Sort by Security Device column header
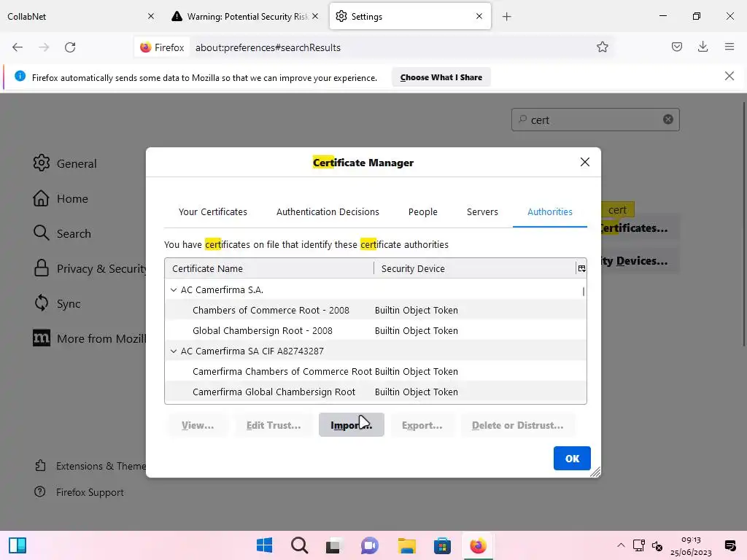Screen dimensions: 747x560 point(475,268)
